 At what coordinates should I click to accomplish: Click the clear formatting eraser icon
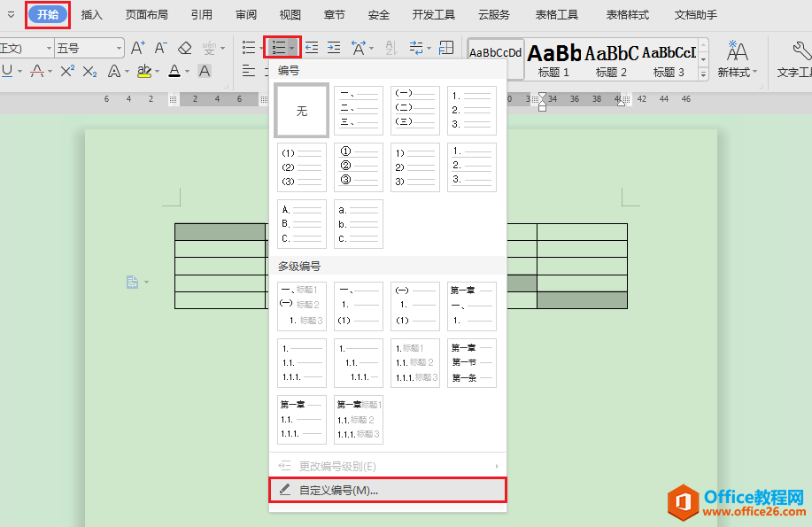coord(184,48)
